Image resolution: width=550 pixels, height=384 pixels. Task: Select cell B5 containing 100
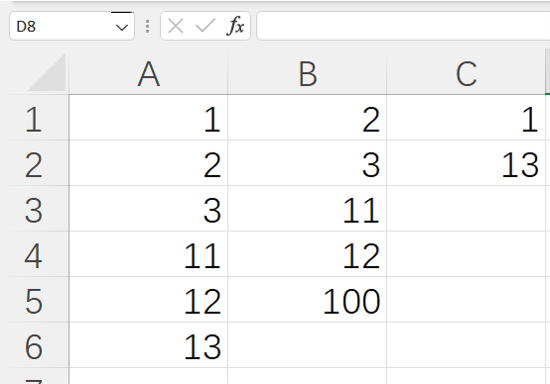tap(307, 299)
